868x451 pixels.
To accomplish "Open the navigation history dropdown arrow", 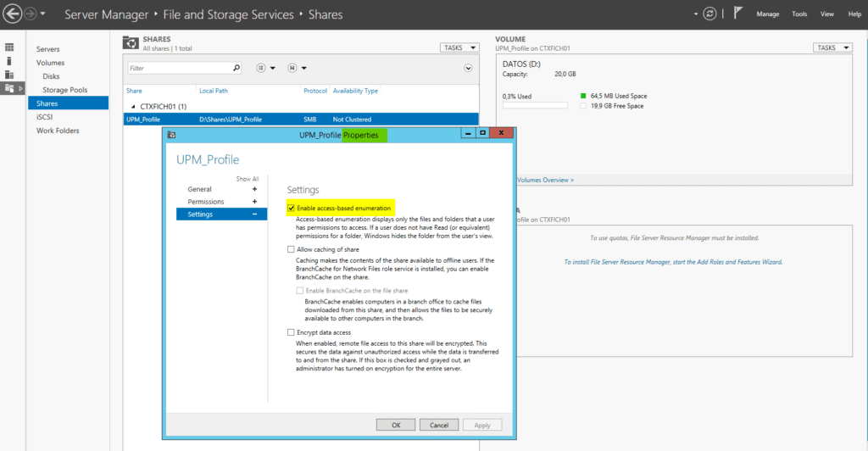I will point(42,14).
